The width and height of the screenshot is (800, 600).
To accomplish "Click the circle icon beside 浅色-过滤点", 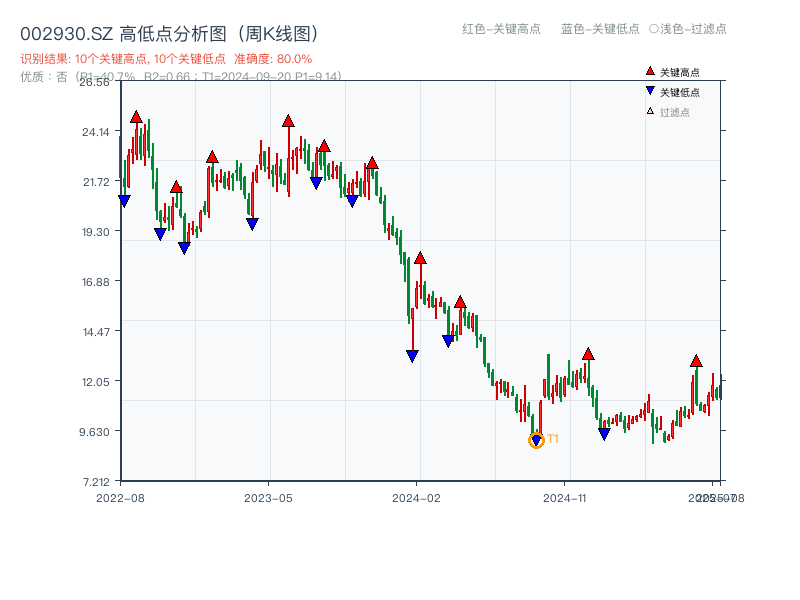I will coord(654,28).
